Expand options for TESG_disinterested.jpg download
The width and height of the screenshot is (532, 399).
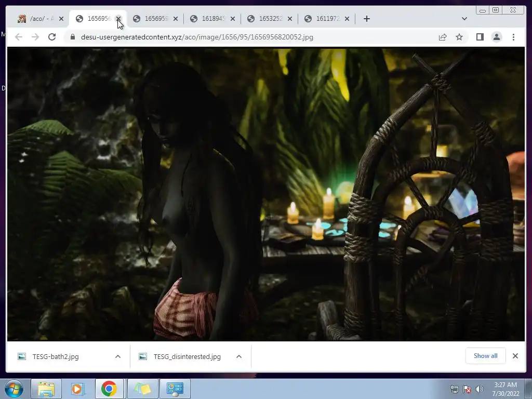pyautogui.click(x=239, y=356)
